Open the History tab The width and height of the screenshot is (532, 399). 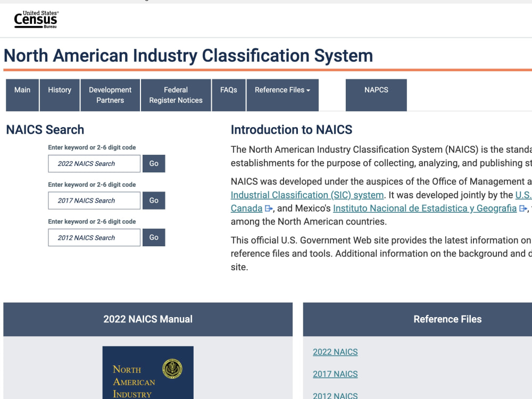point(60,95)
